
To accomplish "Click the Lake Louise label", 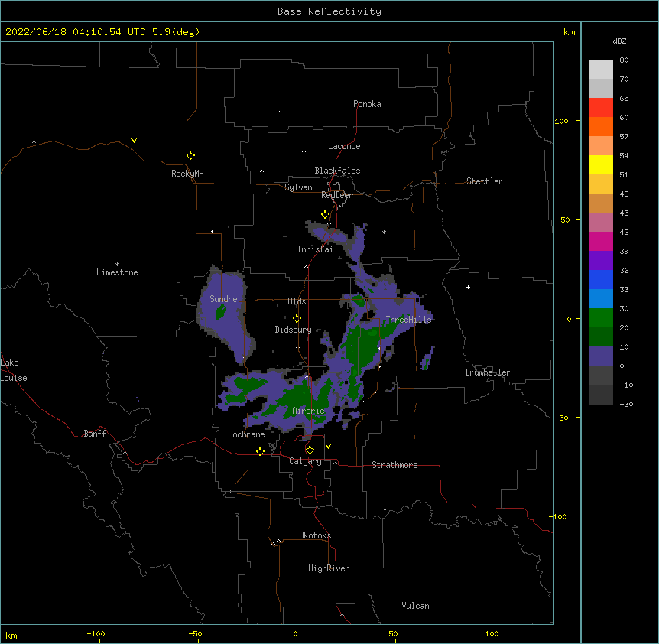I will click(14, 370).
